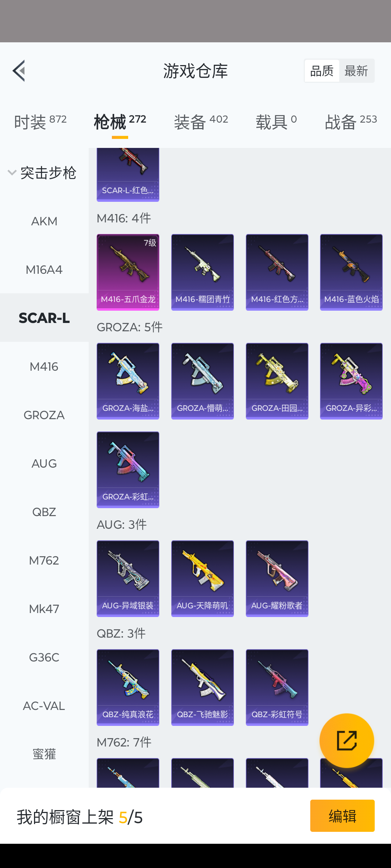Image resolution: width=391 pixels, height=868 pixels.
Task: Open the M416-蓝色火焰 weapon icon
Action: pyautogui.click(x=351, y=272)
